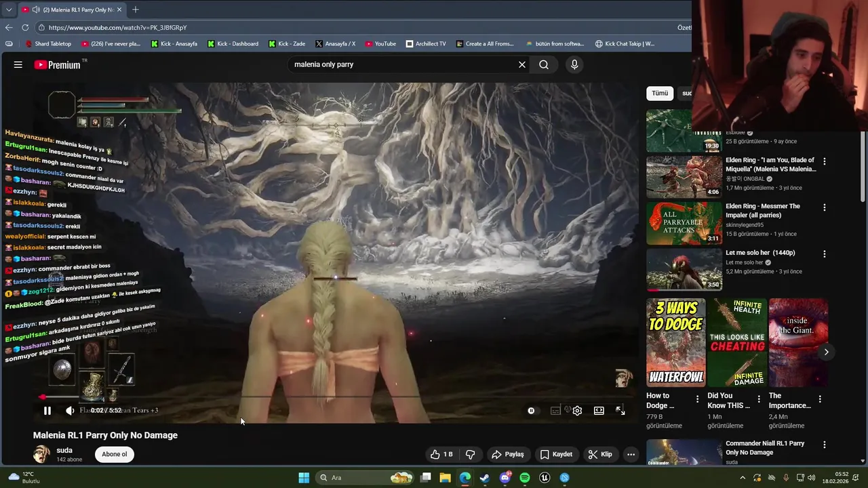Viewport: 868px width, 488px height.
Task: Click the search magnifier button
Action: pos(544,64)
